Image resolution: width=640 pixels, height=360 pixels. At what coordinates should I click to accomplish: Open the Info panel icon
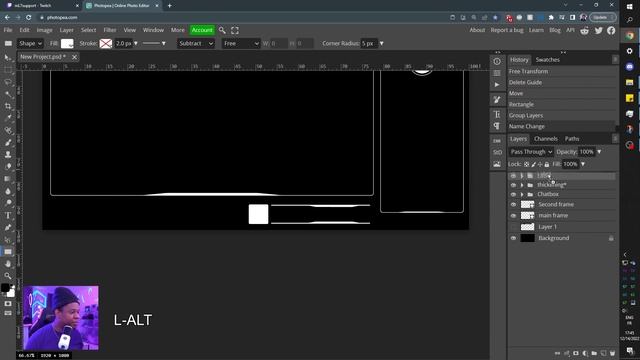[497, 62]
